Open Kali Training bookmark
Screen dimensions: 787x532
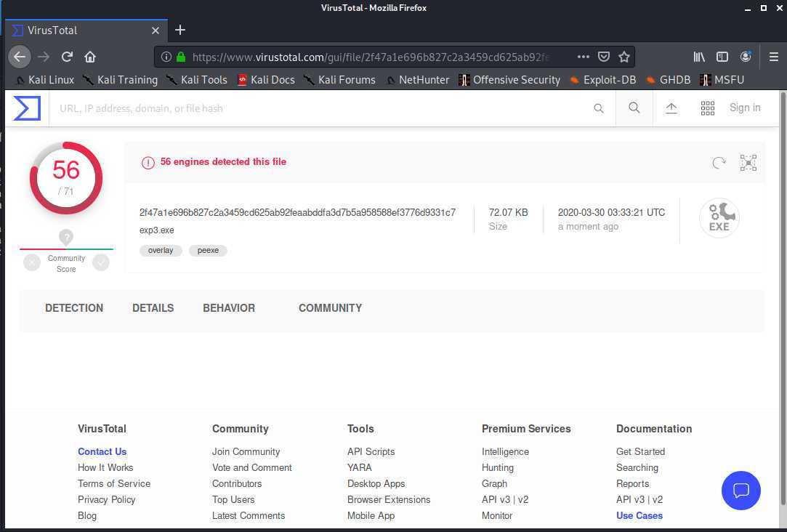pyautogui.click(x=121, y=80)
